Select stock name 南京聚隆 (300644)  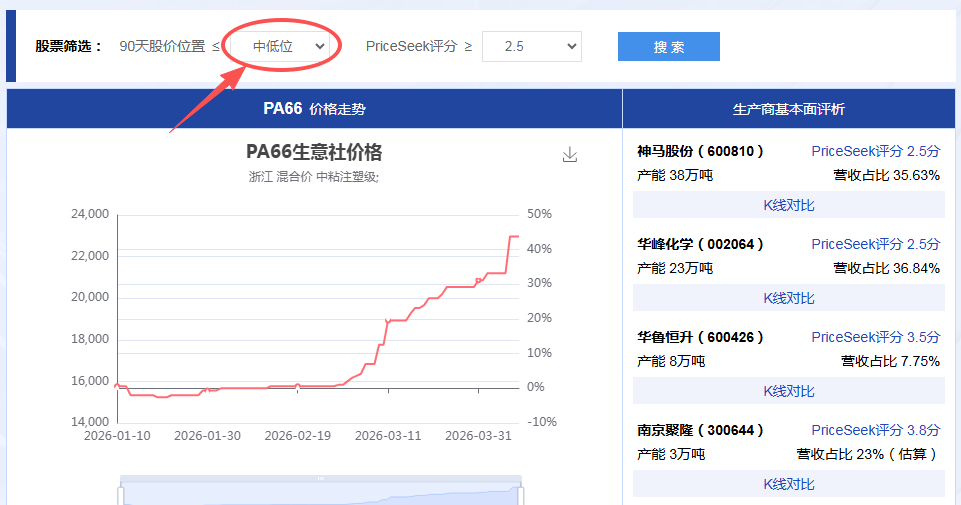tap(700, 430)
